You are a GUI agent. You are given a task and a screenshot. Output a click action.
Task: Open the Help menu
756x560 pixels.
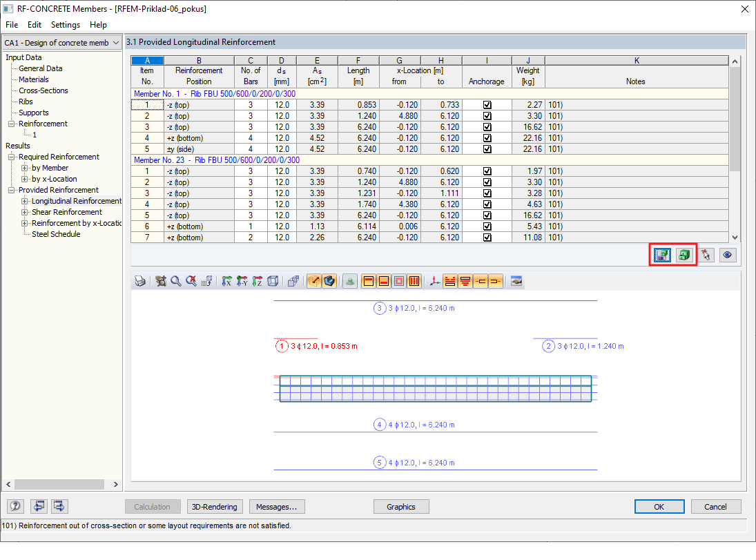pyautogui.click(x=98, y=25)
